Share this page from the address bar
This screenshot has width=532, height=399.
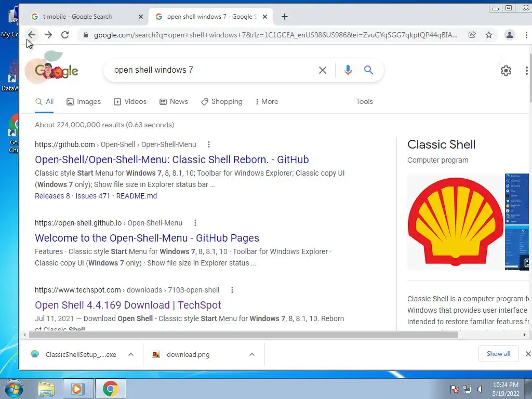pos(472,35)
